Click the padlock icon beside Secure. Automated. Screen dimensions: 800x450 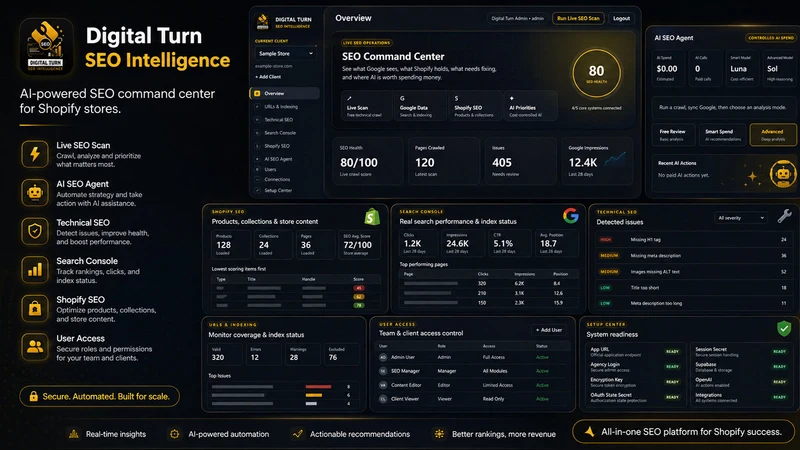34,396
